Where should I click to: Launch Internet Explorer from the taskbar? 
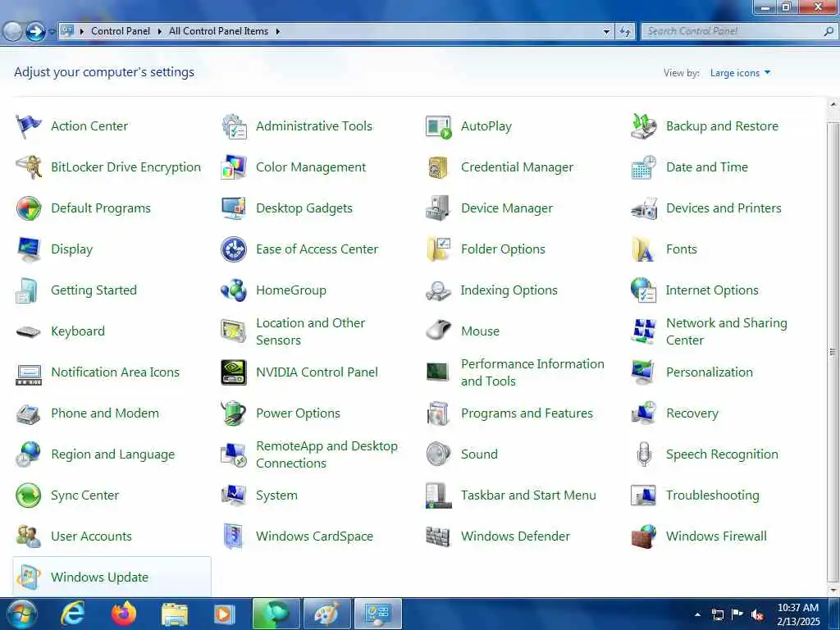click(73, 614)
